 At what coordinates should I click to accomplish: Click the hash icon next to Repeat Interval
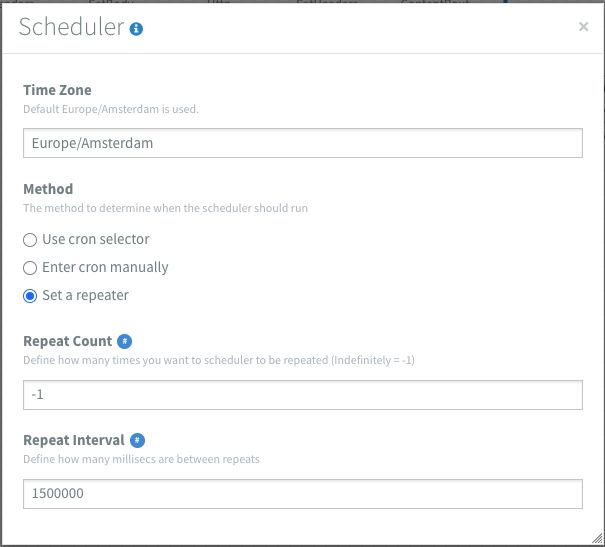(x=137, y=440)
